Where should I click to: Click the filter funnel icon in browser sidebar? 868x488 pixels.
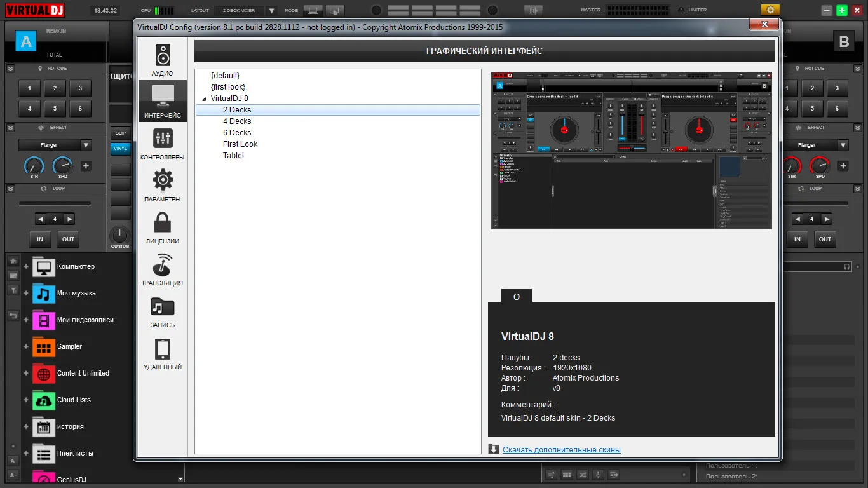[13, 290]
